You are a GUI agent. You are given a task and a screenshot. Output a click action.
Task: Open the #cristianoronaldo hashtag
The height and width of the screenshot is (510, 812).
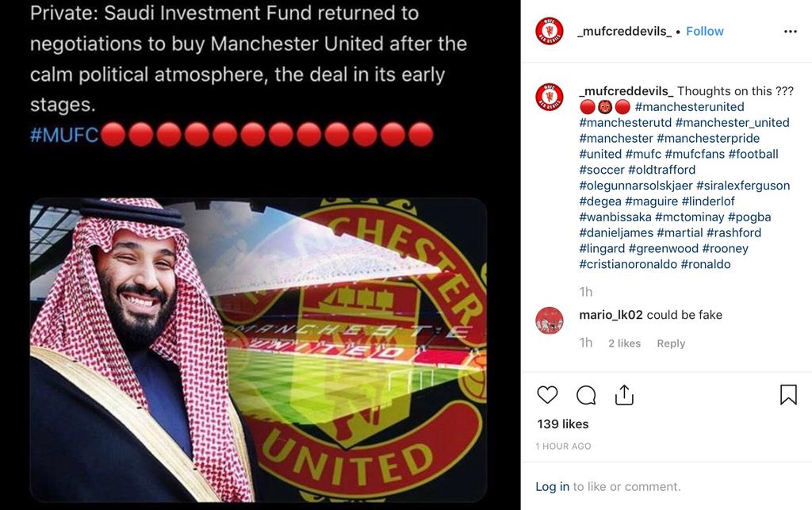click(x=628, y=264)
